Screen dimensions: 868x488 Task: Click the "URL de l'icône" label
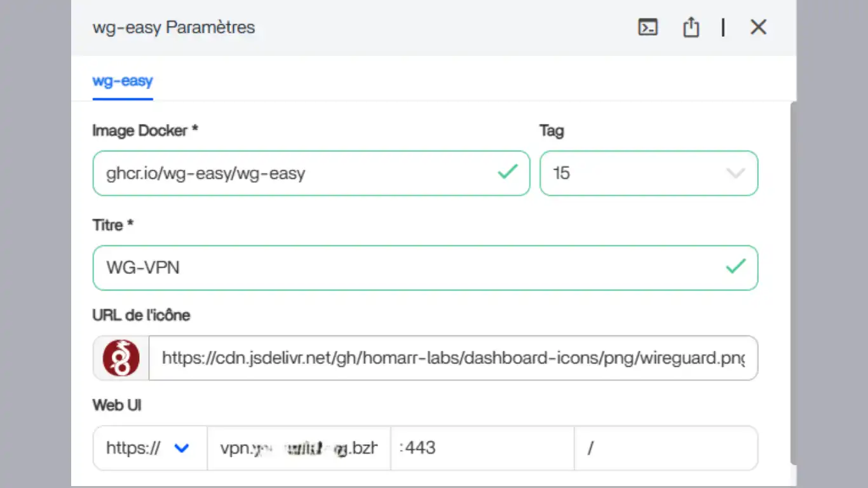coord(141,315)
